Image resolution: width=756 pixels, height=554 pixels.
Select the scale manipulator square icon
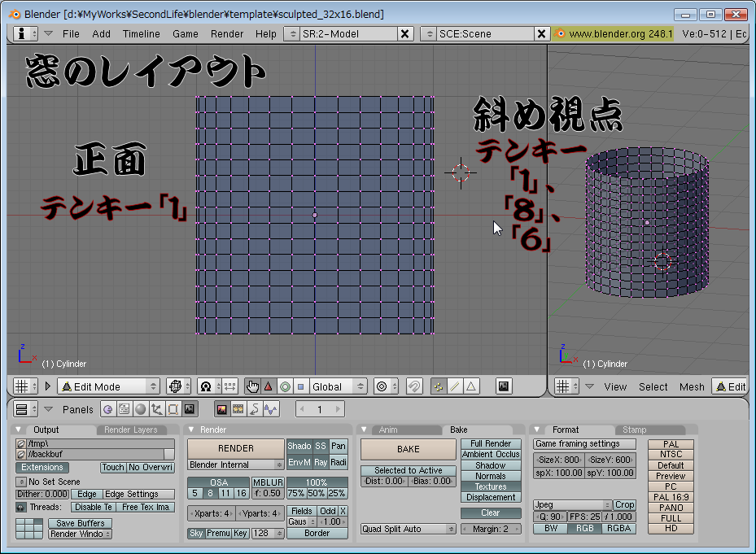301,386
